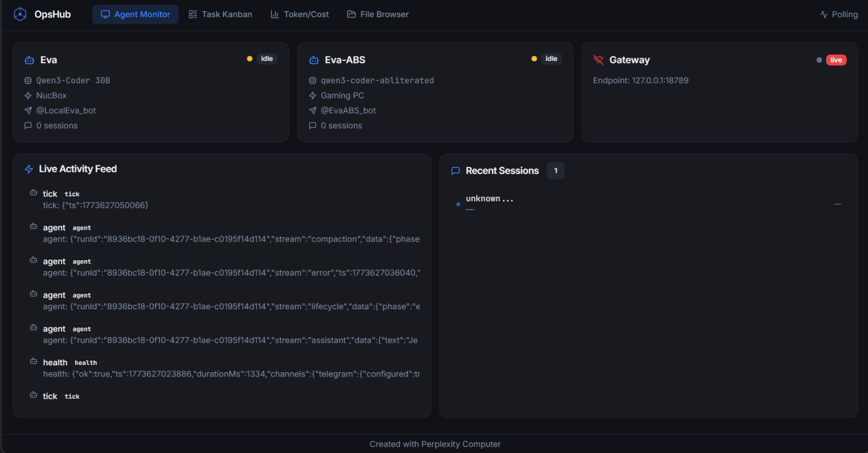Expand the health event in activity feed
Screen dimensions: 868x453
coord(231,374)
